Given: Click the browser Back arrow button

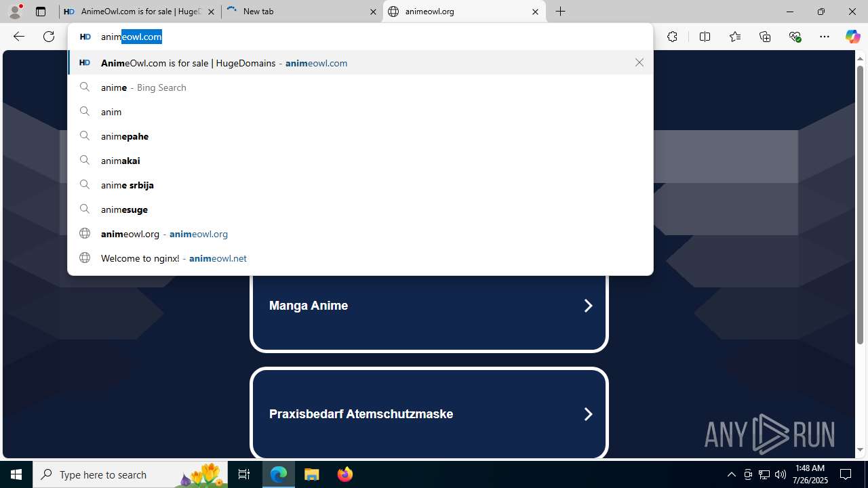Looking at the screenshot, I should [x=19, y=37].
